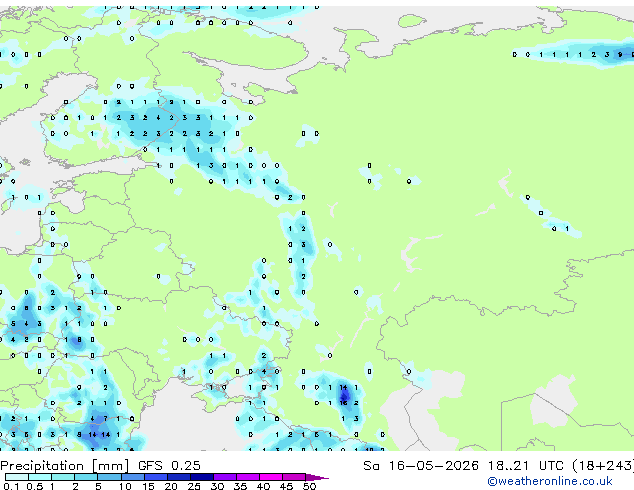Click the 'Sa 16-05-2026' date text
The width and height of the screenshot is (634, 490).
click(421, 466)
